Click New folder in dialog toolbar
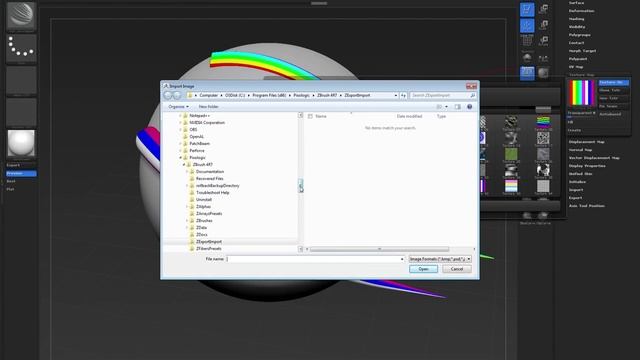This screenshot has height=360, width=640. click(209, 107)
